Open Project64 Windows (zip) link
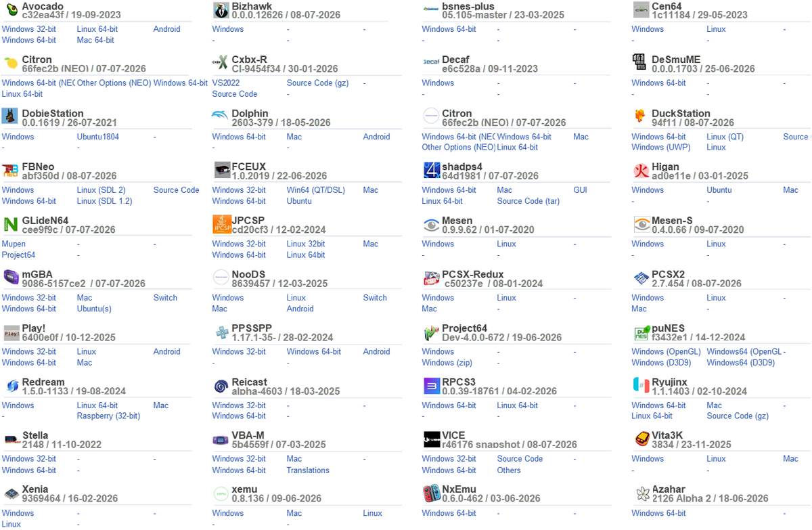 447,363
